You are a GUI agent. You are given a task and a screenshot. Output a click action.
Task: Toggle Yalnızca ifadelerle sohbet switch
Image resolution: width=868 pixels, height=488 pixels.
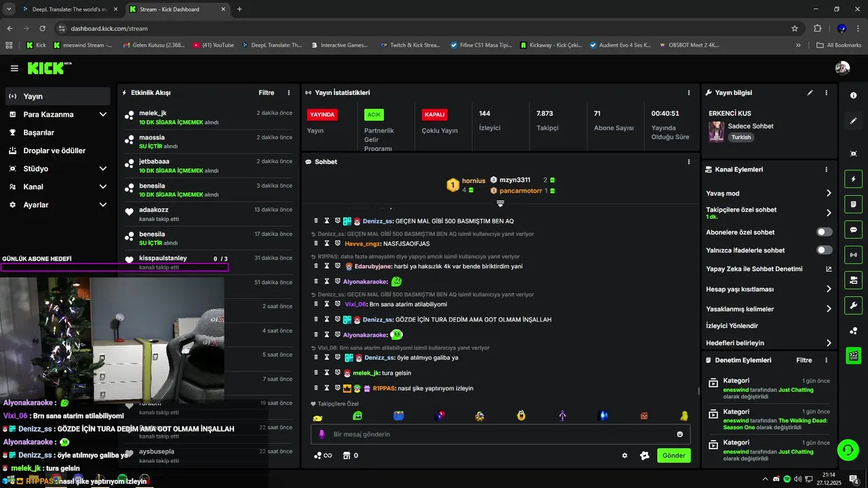point(825,250)
